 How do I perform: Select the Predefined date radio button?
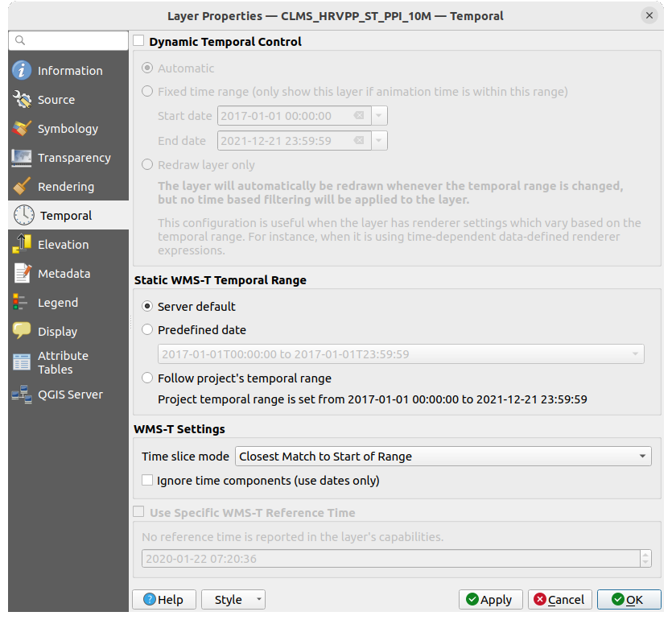(147, 329)
